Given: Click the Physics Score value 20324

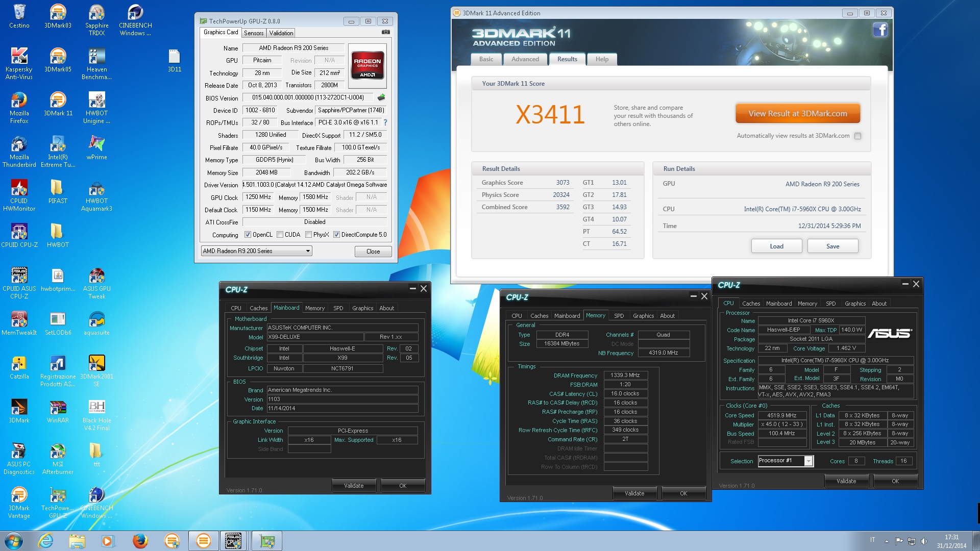Looking at the screenshot, I should (x=561, y=195).
